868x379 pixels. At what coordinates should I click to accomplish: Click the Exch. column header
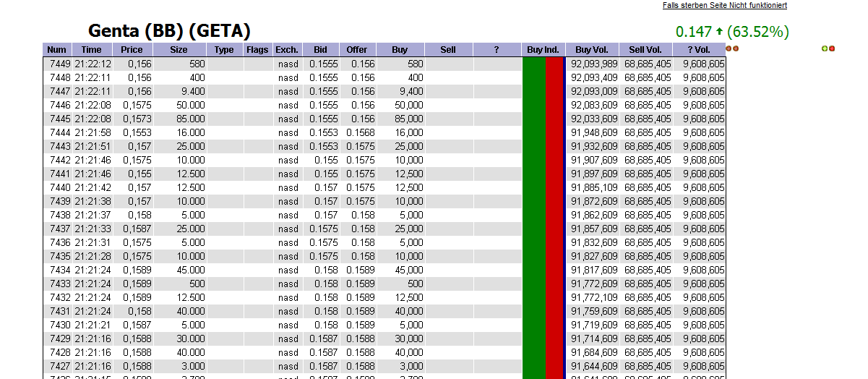(287, 50)
